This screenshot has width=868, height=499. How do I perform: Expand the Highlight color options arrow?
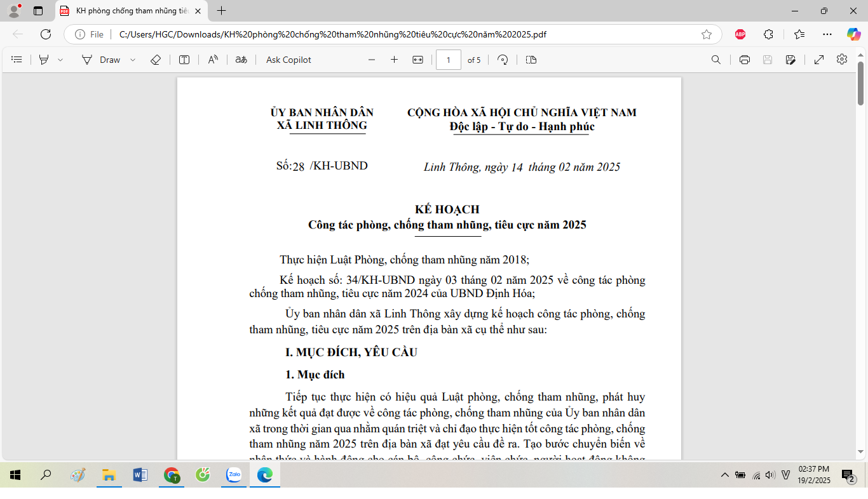(x=60, y=60)
